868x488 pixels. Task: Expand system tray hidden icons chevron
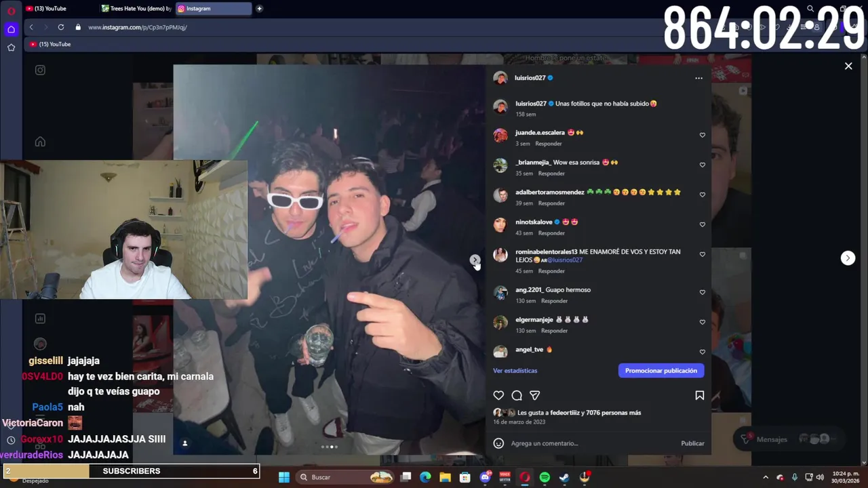(766, 477)
